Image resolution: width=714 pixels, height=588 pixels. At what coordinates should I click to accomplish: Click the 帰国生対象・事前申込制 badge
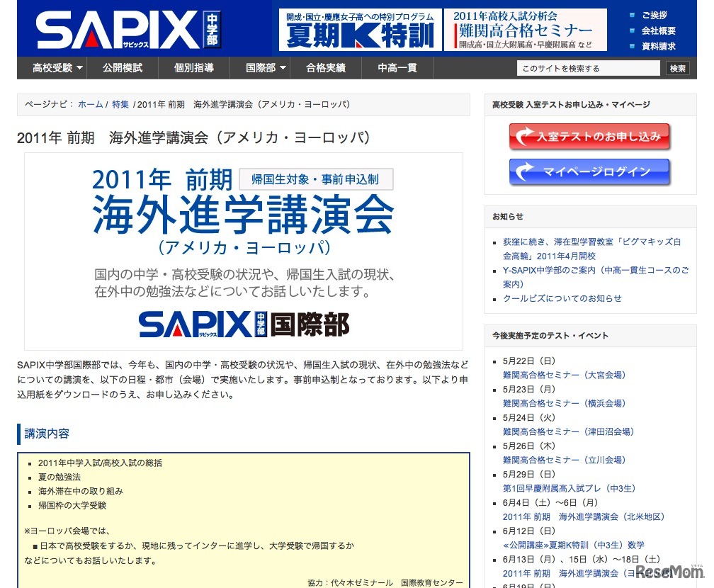[316, 179]
